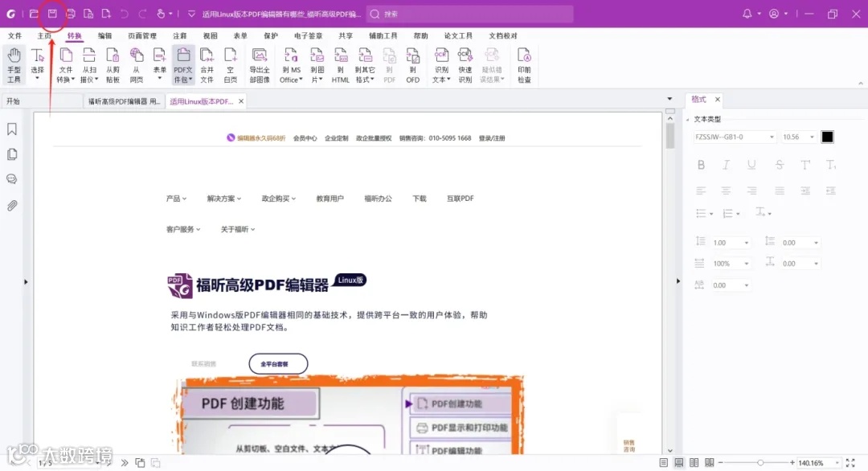
Task: Close the 适用Linux版本PDF document tab
Action: (x=241, y=101)
